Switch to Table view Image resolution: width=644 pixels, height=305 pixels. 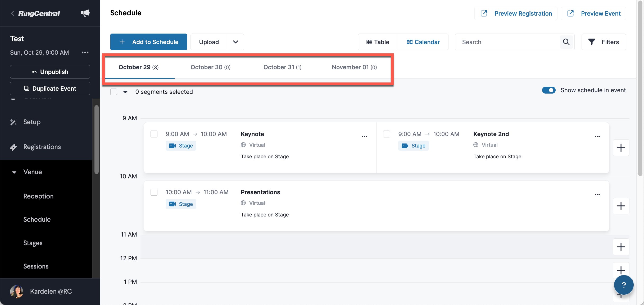pyautogui.click(x=378, y=42)
